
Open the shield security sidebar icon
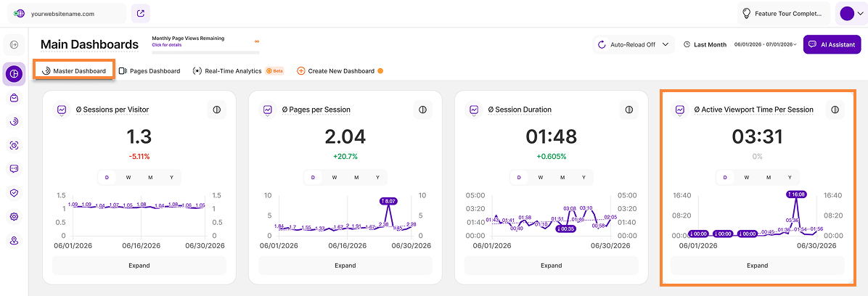(x=14, y=192)
